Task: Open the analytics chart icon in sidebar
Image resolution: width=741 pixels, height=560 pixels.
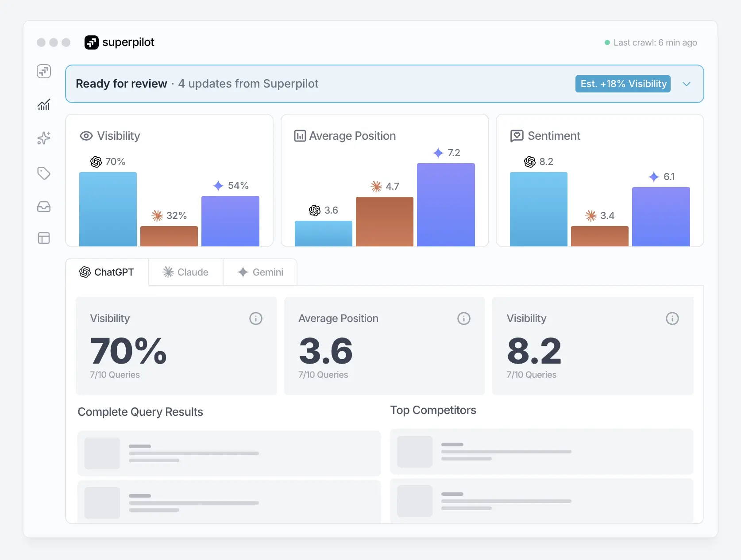Action: [44, 105]
